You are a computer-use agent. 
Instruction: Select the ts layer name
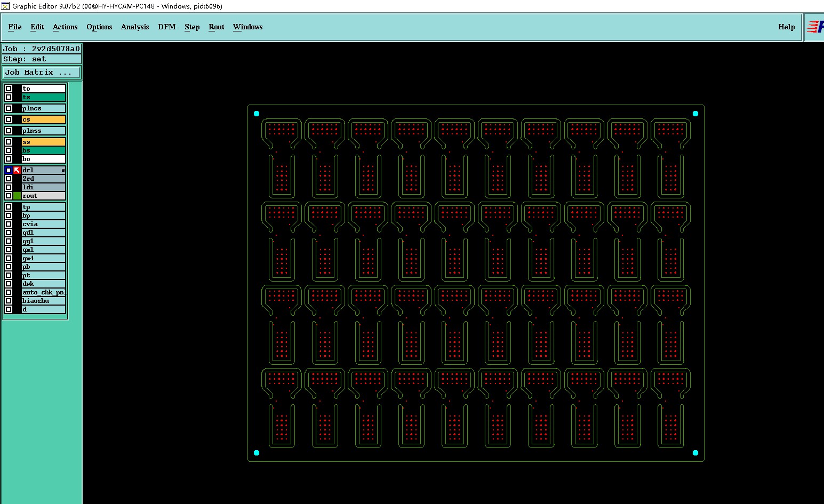44,97
